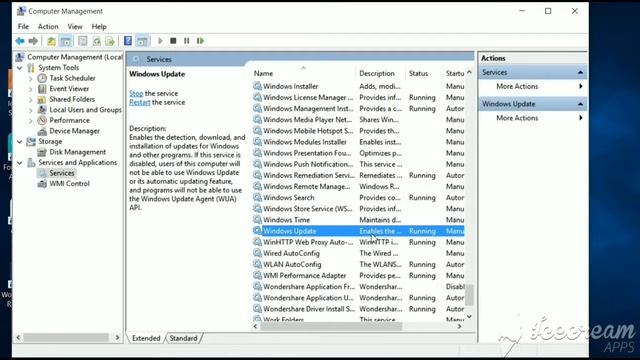The width and height of the screenshot is (640, 360).
Task: Select Windows Modules Installer service row
Action: (358, 142)
